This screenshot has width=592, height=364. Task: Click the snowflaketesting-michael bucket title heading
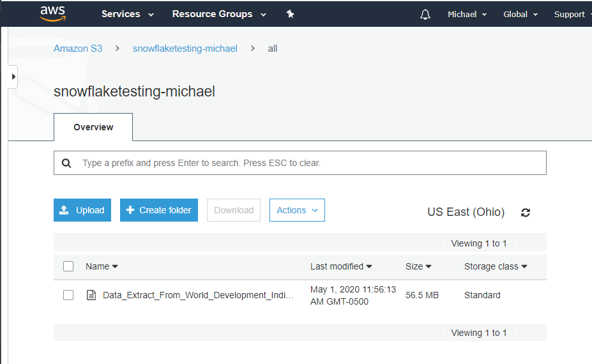pyautogui.click(x=134, y=91)
